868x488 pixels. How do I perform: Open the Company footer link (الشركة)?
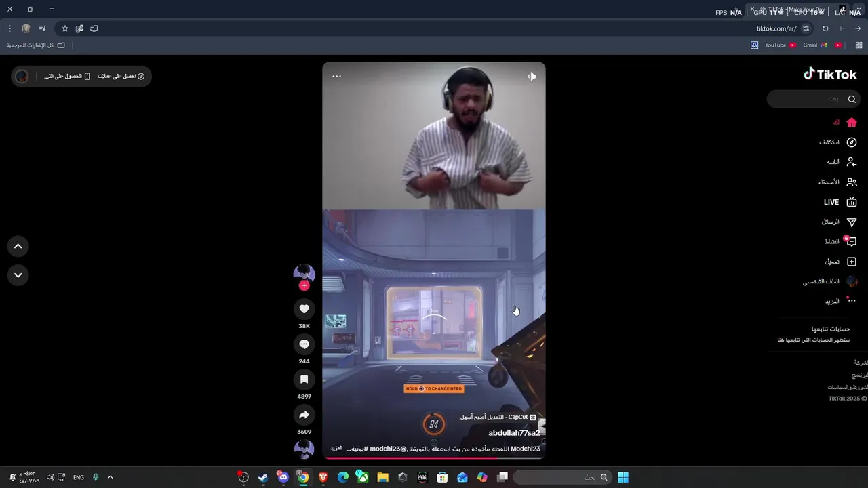(x=861, y=363)
